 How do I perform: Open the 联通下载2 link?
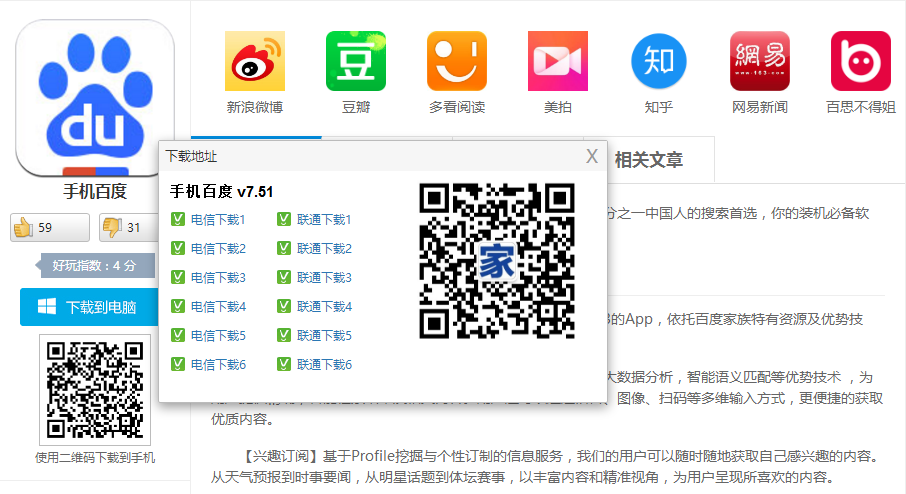click(x=324, y=249)
